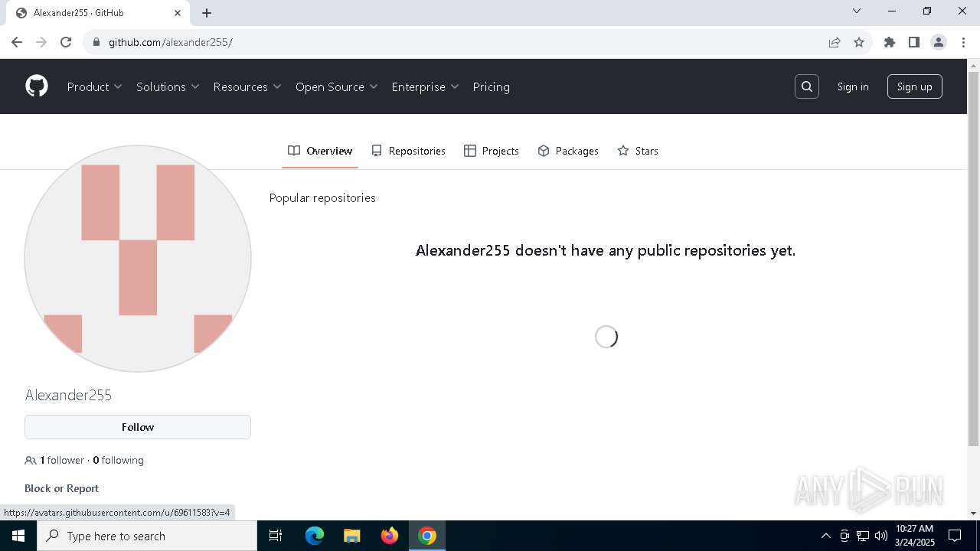Switch to the Packages tab
The image size is (980, 551).
(568, 151)
